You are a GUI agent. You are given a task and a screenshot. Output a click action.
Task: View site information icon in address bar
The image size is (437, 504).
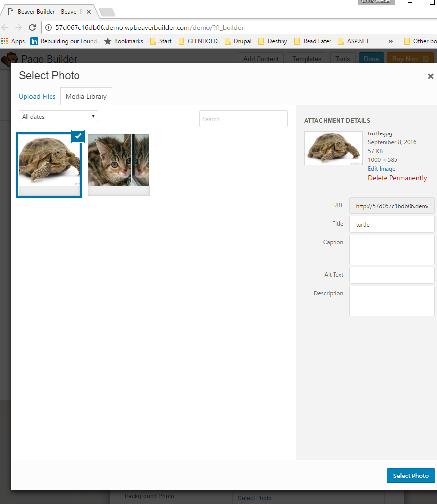49,27
